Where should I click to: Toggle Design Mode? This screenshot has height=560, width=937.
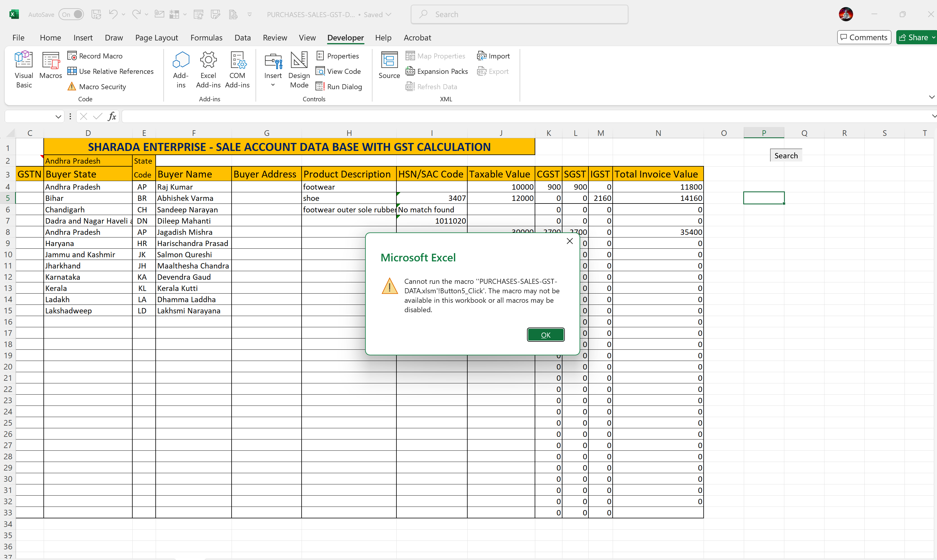[299, 70]
